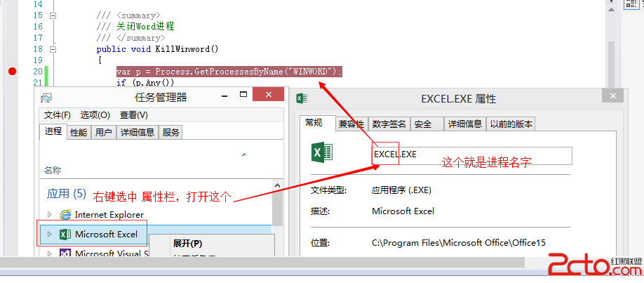Viewport: 644px width, 283px height.
Task: Click the large Excel file icon in properties
Action: pos(323,152)
